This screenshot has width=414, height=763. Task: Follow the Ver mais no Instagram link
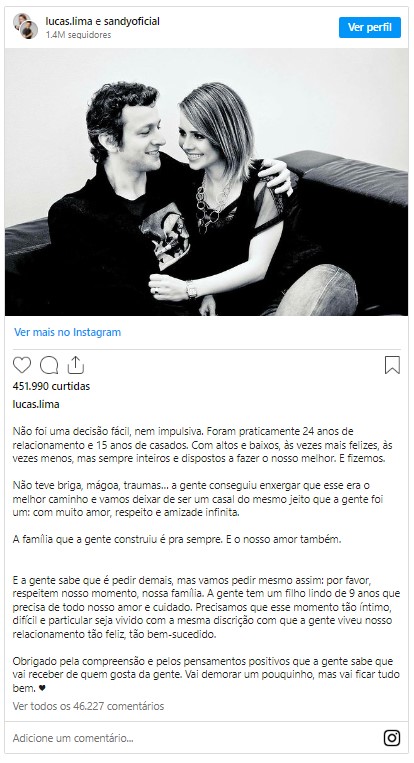67,332
